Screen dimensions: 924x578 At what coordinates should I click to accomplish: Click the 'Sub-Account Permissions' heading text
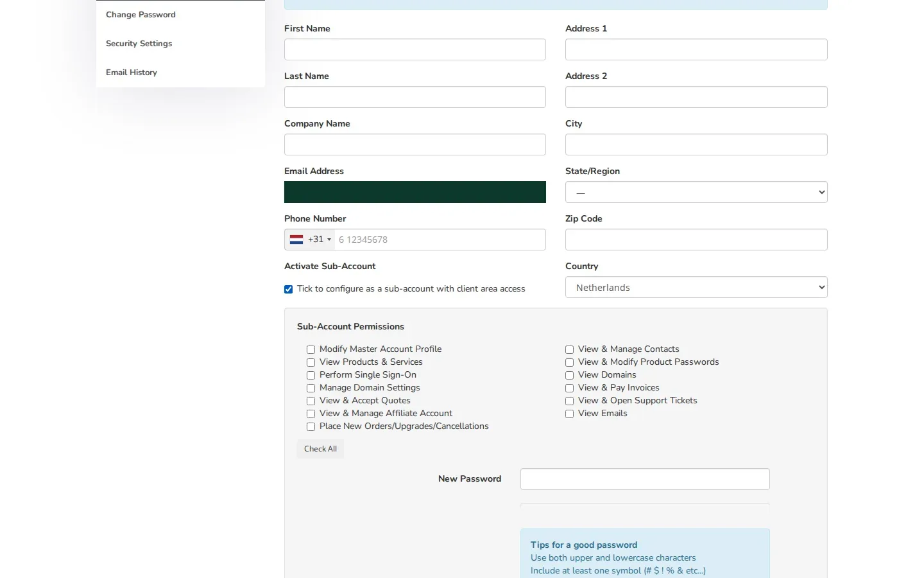pyautogui.click(x=350, y=326)
